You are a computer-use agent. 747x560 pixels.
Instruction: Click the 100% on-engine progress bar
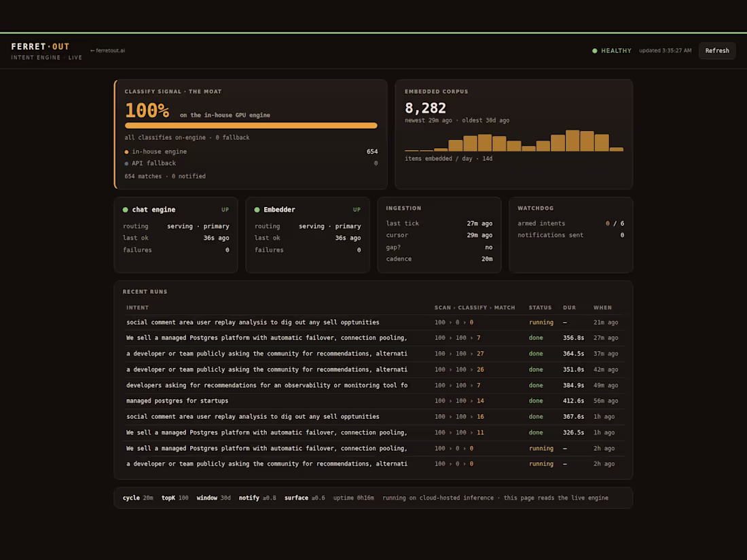pos(251,126)
